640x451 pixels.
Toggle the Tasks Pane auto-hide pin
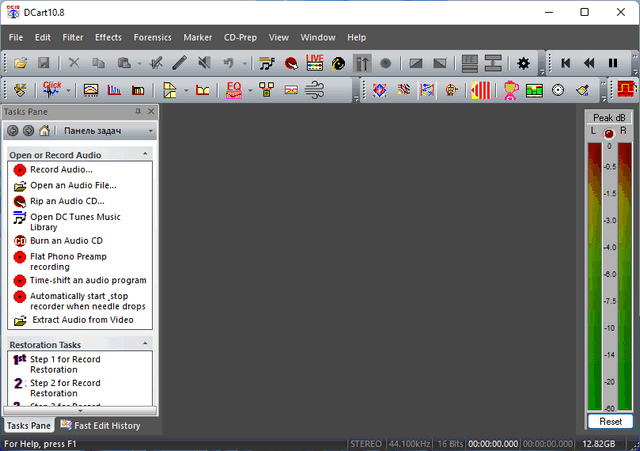(x=138, y=111)
